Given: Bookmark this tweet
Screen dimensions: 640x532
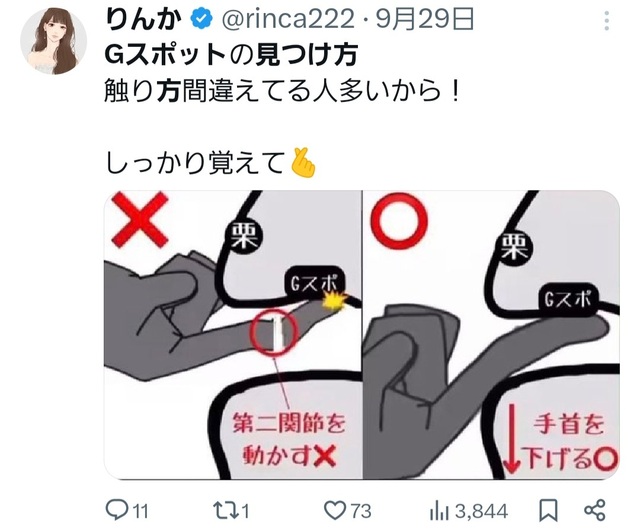Looking at the screenshot, I should (548, 511).
